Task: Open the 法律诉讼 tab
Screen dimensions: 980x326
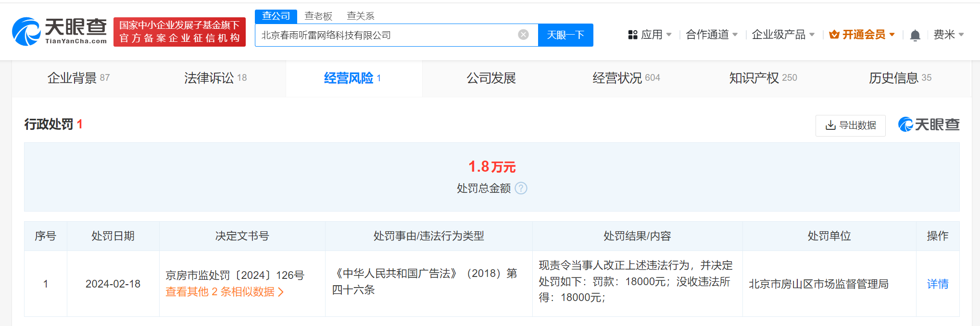Action: 215,78
